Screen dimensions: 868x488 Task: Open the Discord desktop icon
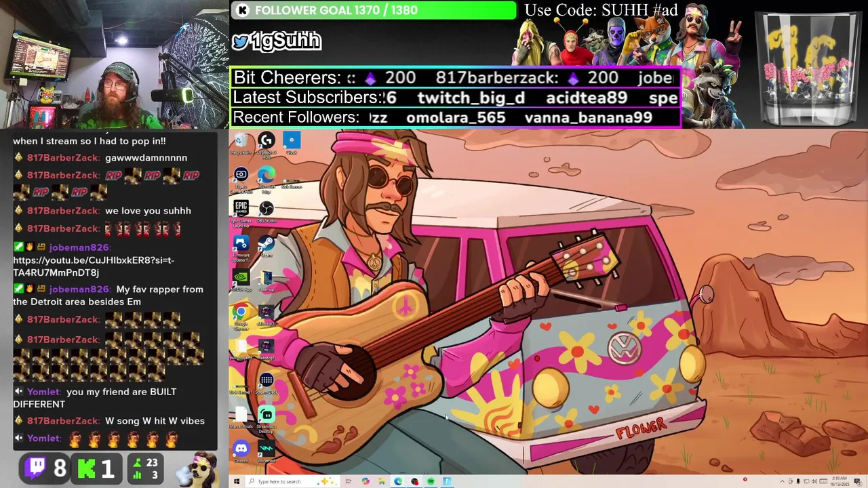[x=241, y=451]
